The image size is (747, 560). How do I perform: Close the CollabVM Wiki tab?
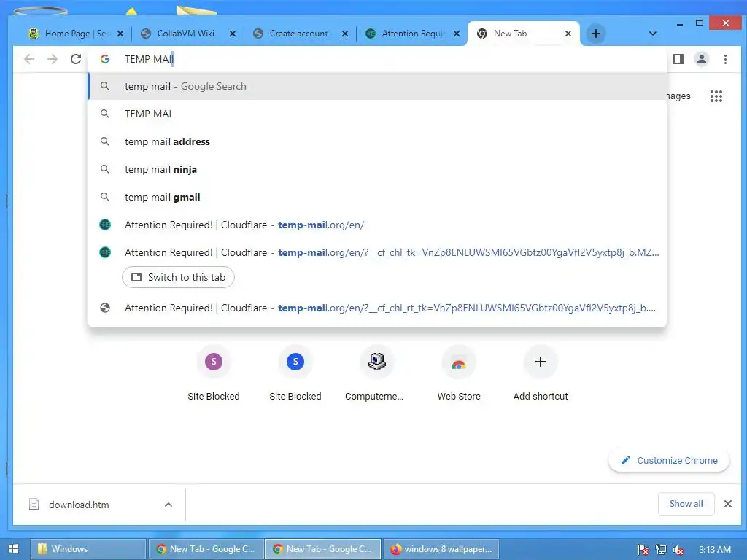(233, 34)
